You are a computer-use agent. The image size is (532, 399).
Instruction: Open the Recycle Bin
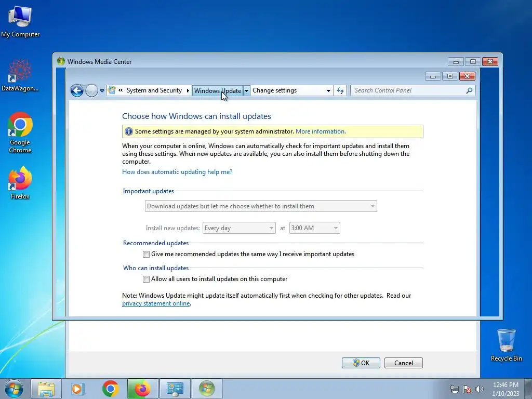coord(506,345)
